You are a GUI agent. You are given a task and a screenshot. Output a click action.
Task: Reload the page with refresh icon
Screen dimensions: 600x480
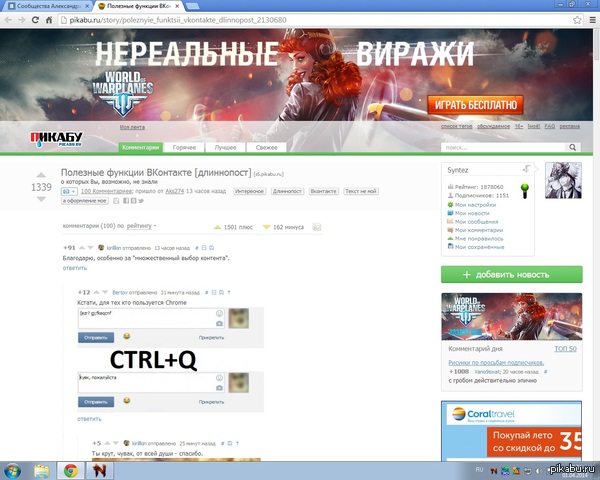pyautogui.click(x=37, y=20)
